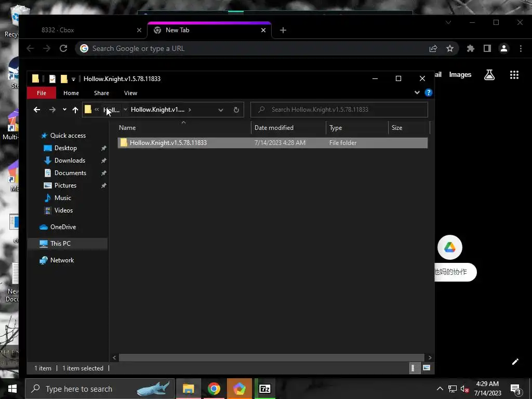The width and height of the screenshot is (532, 399).
Task: Click the Properties quick access toolbar icon
Action: pyautogui.click(x=52, y=79)
